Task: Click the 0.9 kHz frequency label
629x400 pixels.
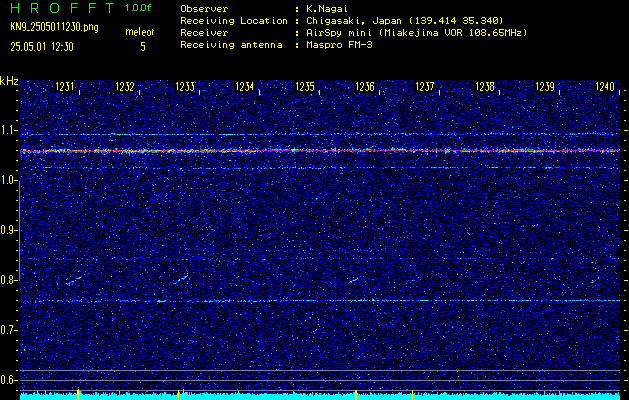Action: [8, 230]
